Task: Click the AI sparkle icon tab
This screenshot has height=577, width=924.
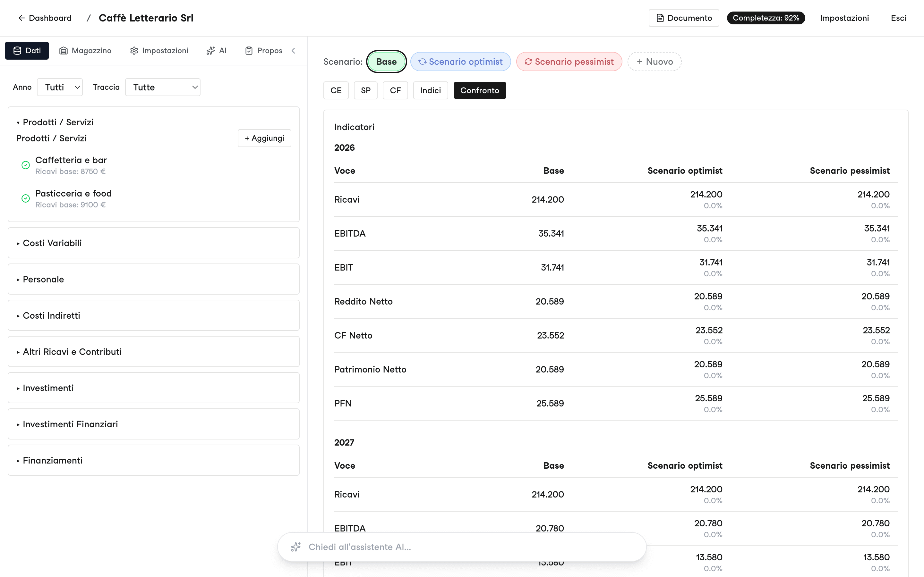Action: click(217, 51)
